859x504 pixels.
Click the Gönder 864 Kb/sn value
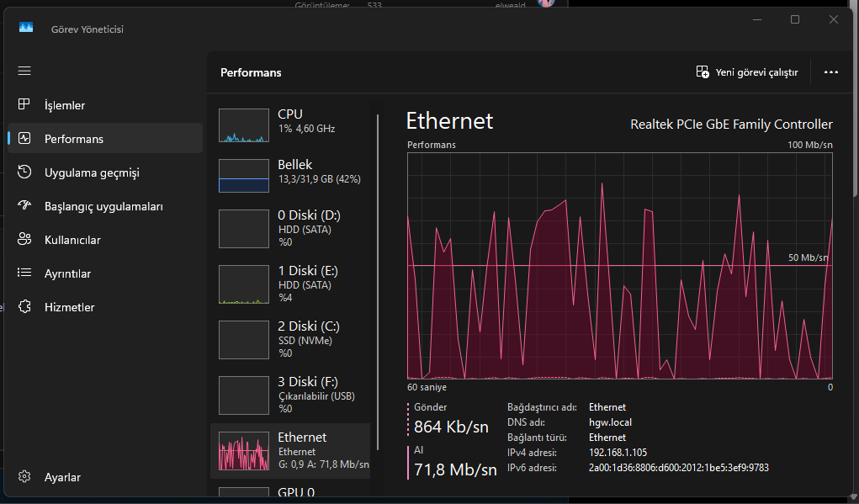coord(452,427)
